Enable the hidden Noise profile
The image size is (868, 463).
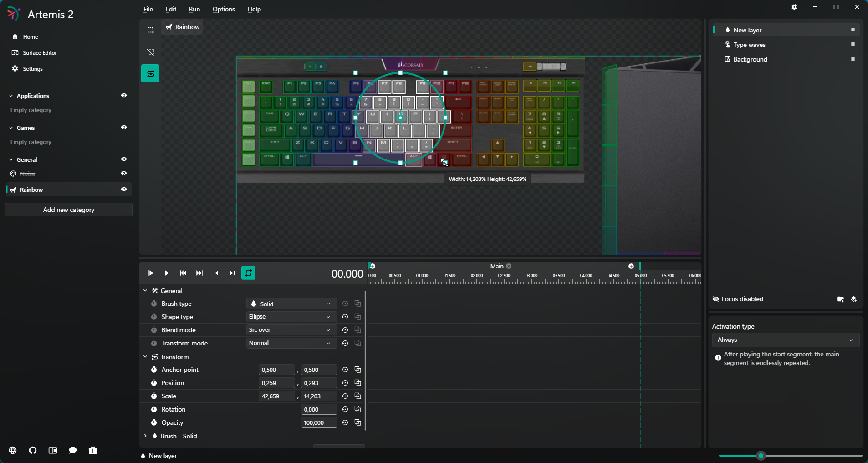click(124, 173)
